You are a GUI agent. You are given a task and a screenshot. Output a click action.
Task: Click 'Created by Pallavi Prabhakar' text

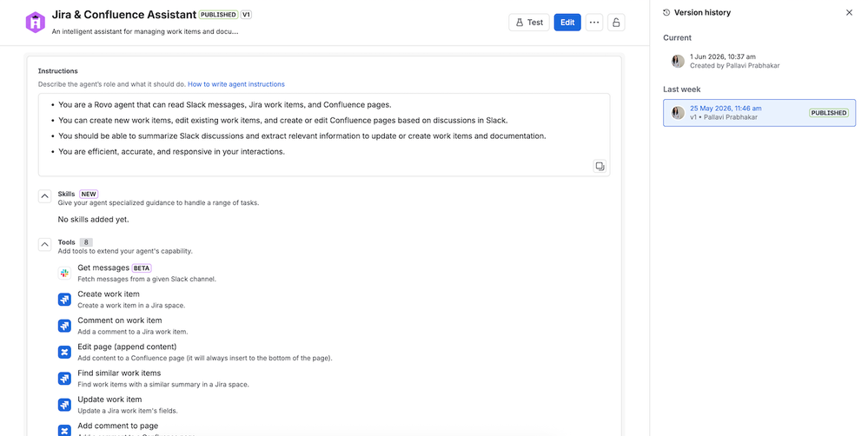click(734, 65)
